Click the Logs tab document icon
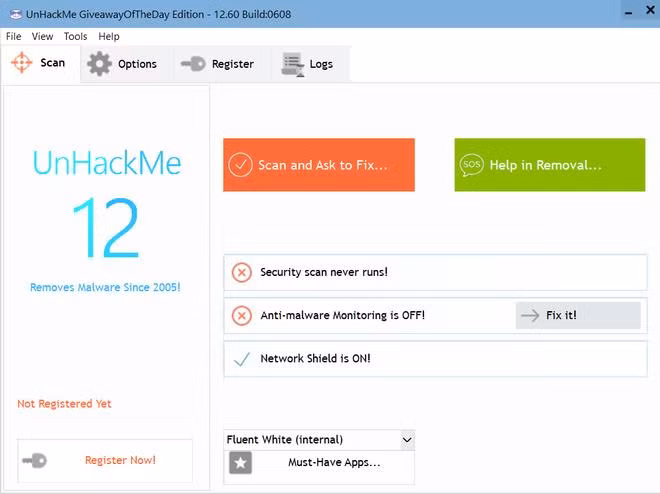The image size is (660, 494). [x=292, y=64]
